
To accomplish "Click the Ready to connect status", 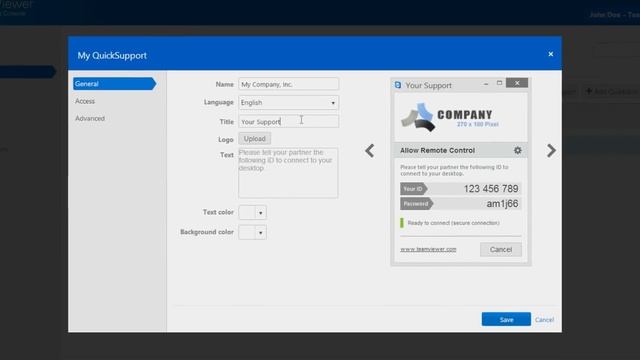I will tap(453, 223).
